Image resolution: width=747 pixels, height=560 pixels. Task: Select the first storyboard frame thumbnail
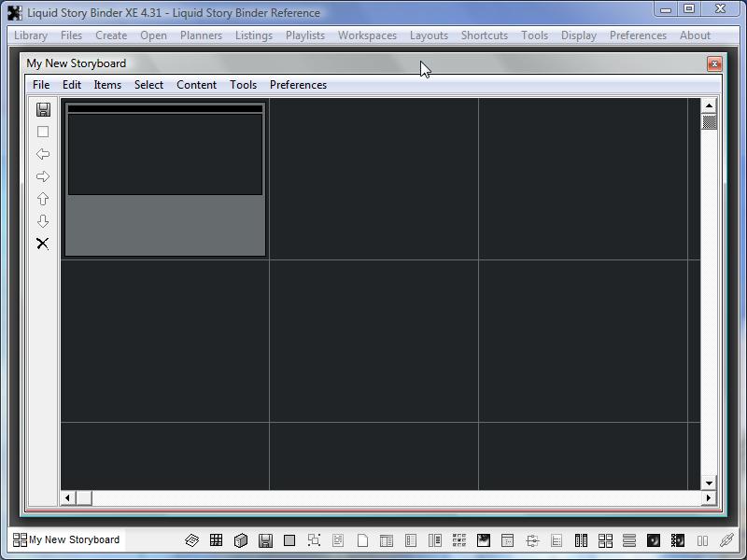click(x=165, y=179)
